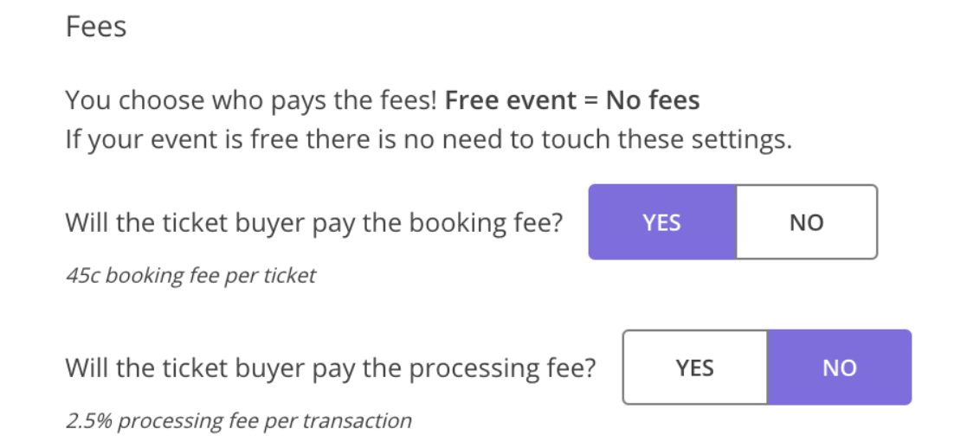The height and width of the screenshot is (448, 980).
Task: Click the white YES button beside processing NO
Action: point(695,368)
